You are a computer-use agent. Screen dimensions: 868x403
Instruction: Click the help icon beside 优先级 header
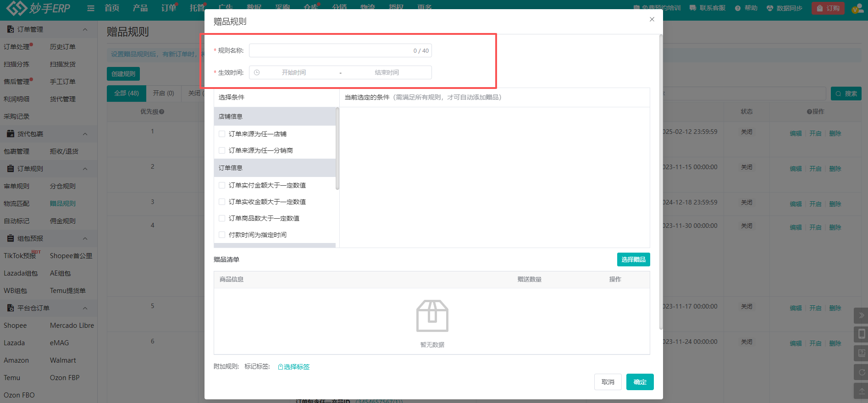[x=162, y=112]
